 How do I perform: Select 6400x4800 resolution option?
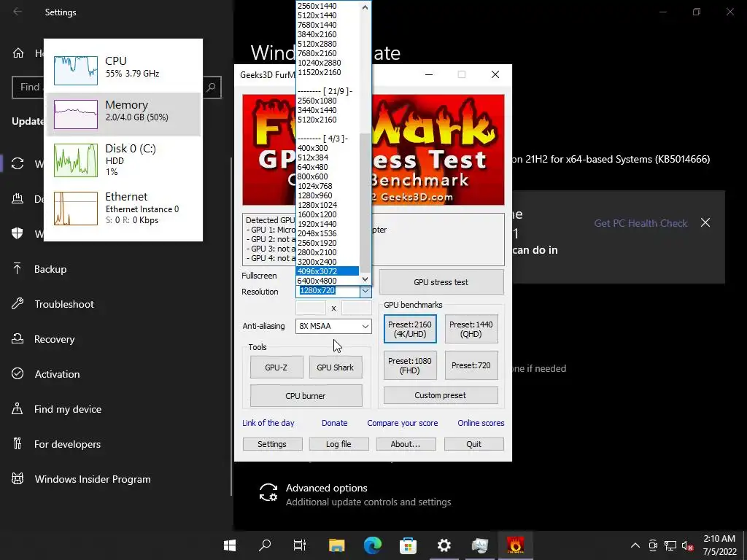pos(328,281)
